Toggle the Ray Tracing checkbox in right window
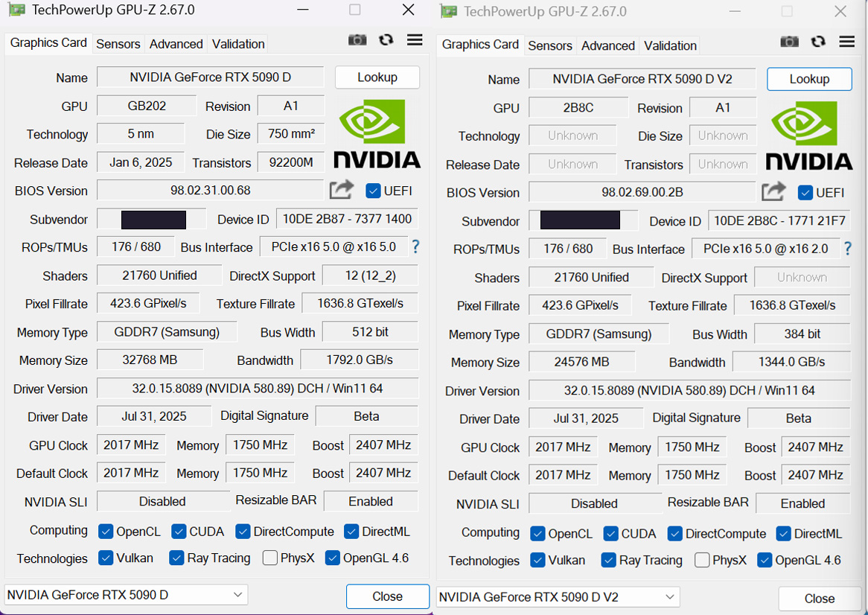868x615 pixels. (x=608, y=560)
